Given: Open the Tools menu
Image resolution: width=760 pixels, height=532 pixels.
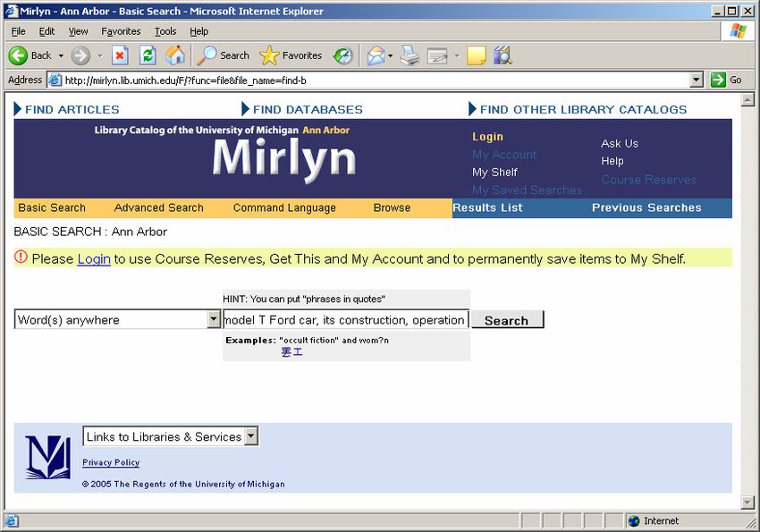Looking at the screenshot, I should [165, 31].
